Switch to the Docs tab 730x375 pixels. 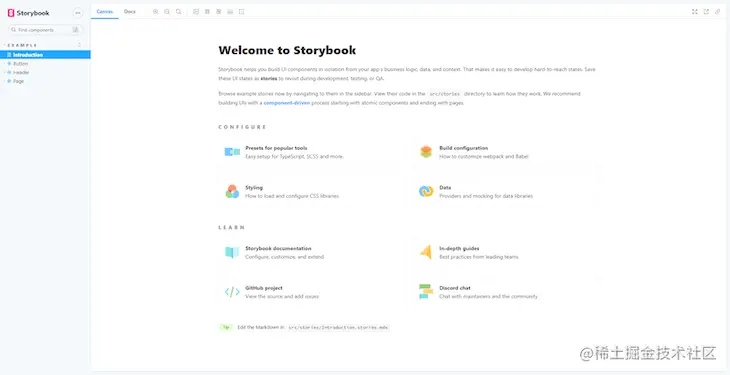[x=130, y=12]
